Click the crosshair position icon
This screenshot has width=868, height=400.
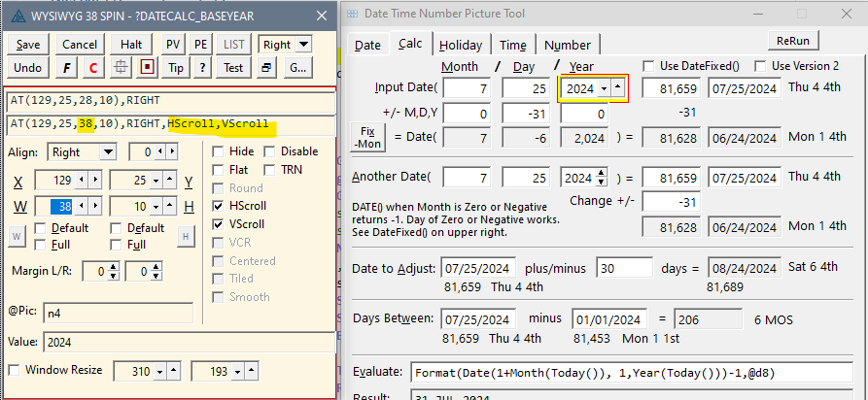point(121,68)
